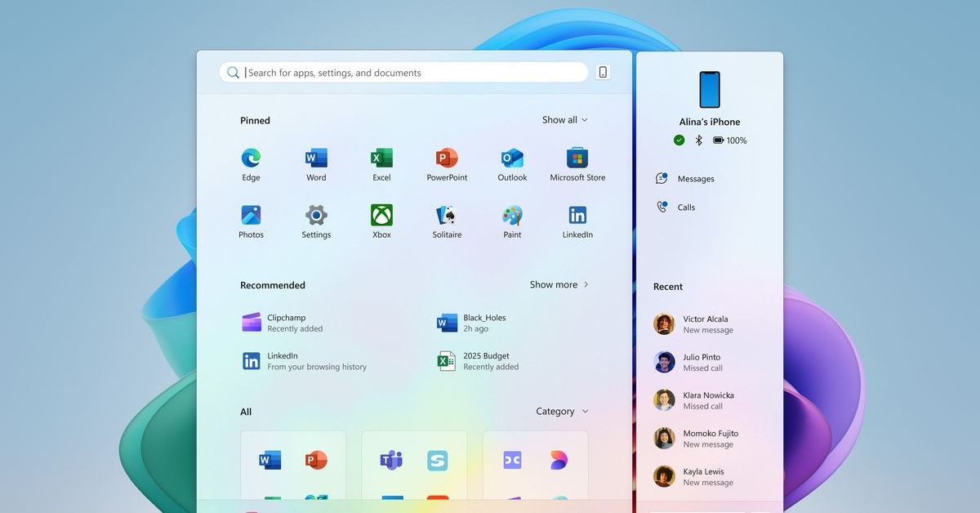Open Outlook from pinned apps

tap(512, 158)
